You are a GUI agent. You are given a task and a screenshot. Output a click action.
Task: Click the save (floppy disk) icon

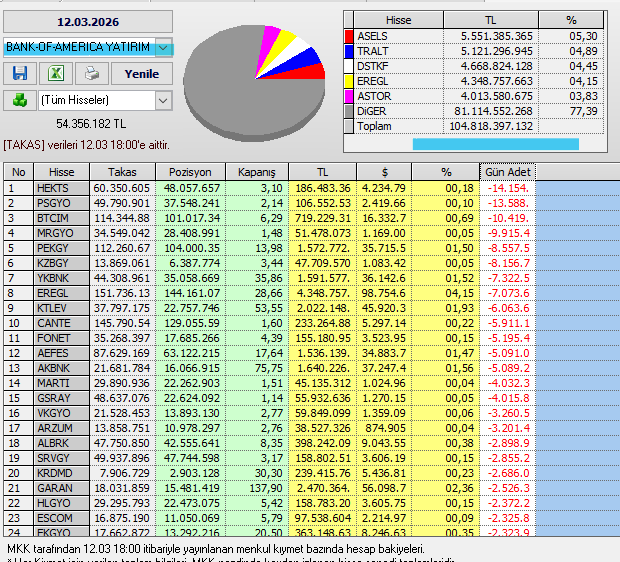click(20, 74)
